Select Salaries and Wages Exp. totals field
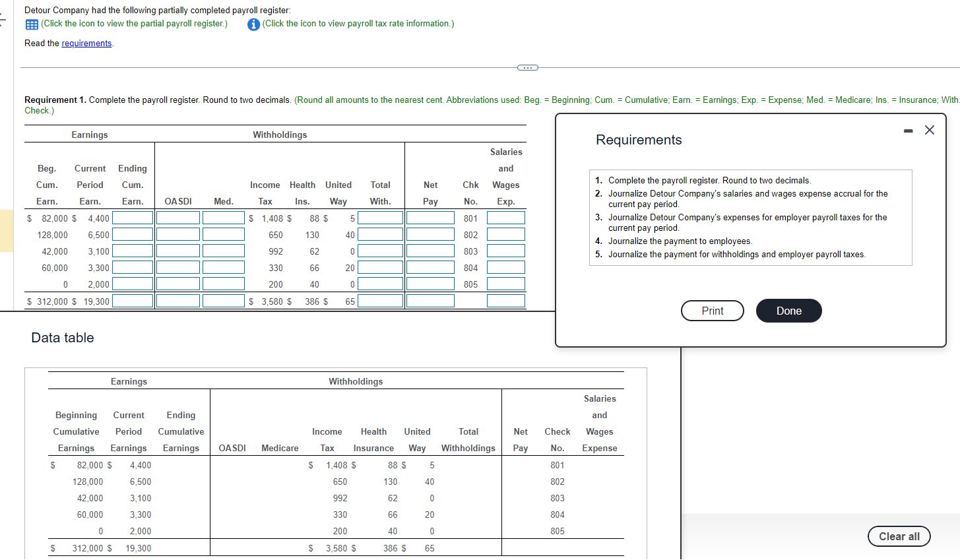960x560 pixels. (x=506, y=301)
